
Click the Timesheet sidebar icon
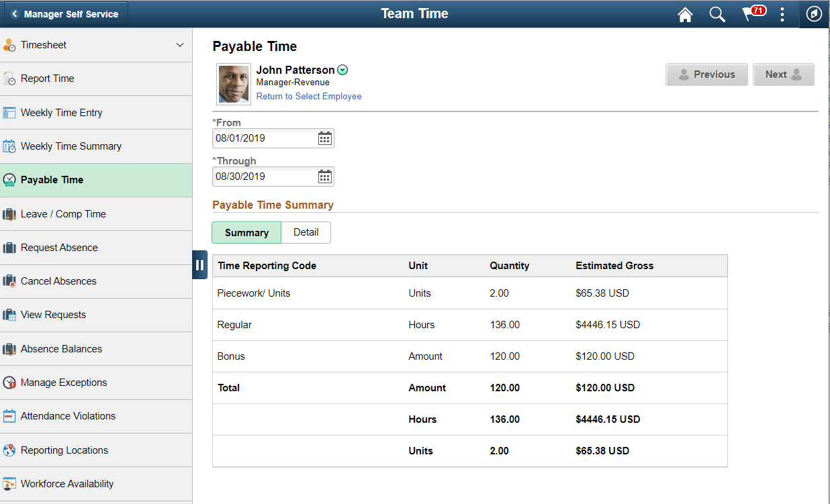pyautogui.click(x=9, y=45)
